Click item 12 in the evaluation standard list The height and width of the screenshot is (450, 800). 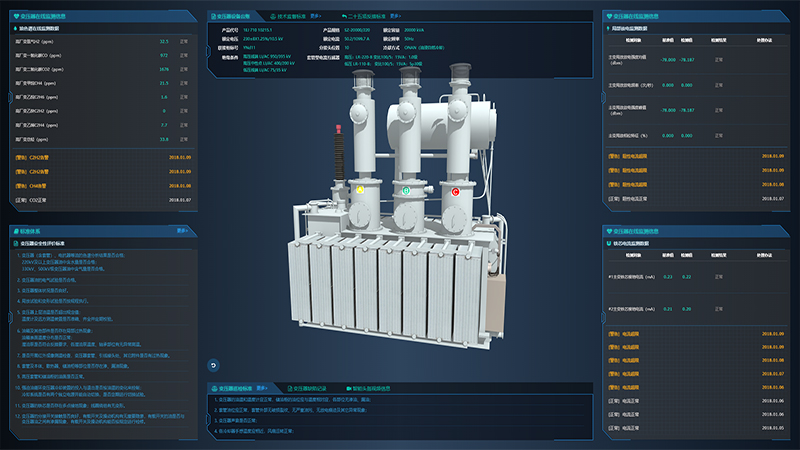(x=101, y=419)
